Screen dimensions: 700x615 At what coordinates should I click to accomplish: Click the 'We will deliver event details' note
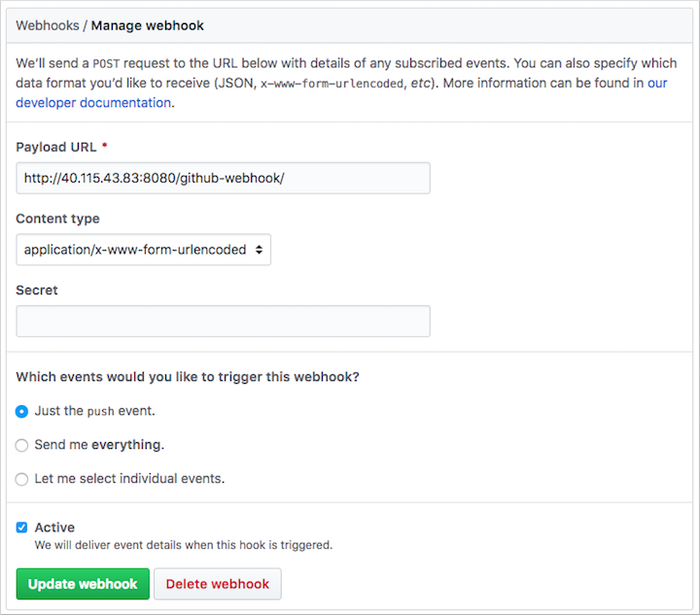(184, 545)
